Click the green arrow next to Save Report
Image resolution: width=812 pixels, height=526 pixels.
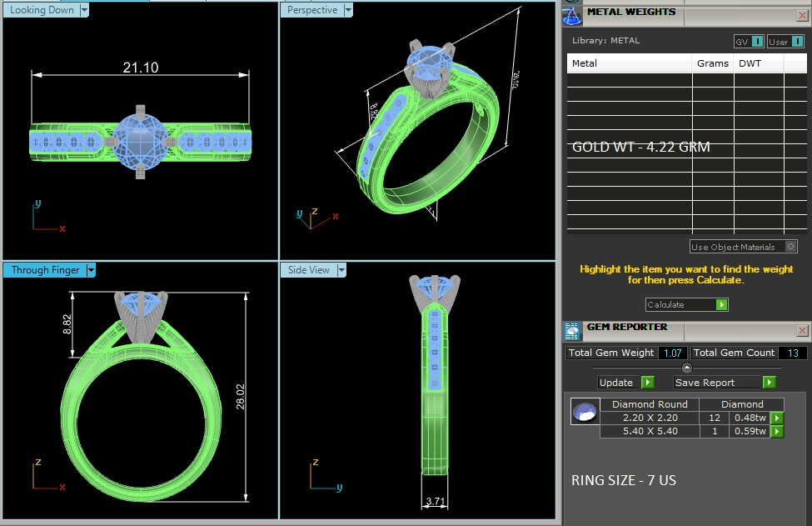point(769,383)
